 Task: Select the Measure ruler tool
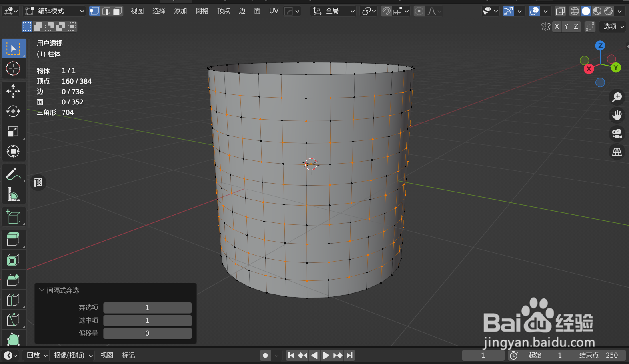(x=14, y=194)
